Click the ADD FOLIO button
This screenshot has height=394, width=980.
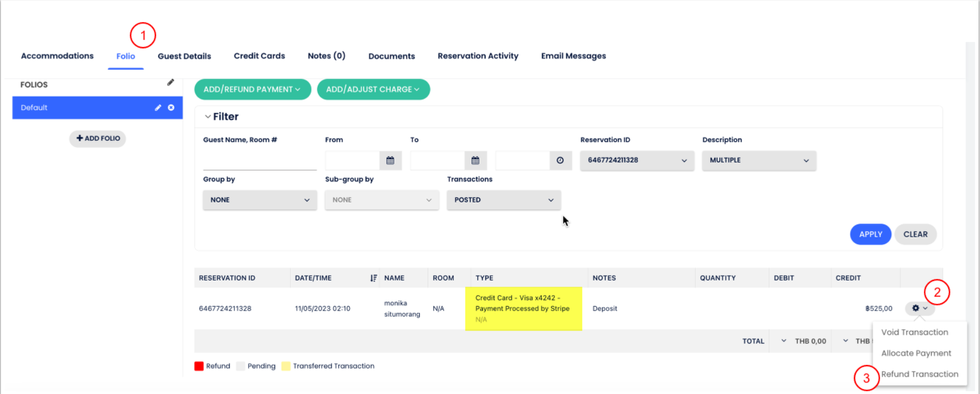pyautogui.click(x=98, y=139)
